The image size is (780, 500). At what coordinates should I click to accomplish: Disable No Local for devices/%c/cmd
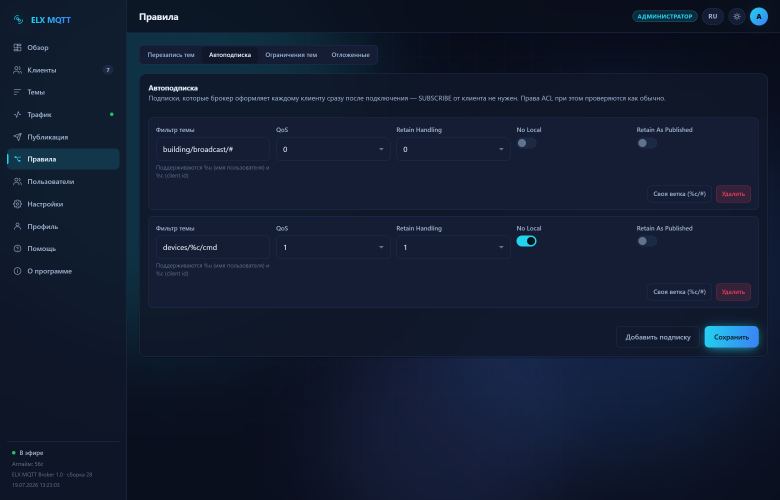[526, 241]
